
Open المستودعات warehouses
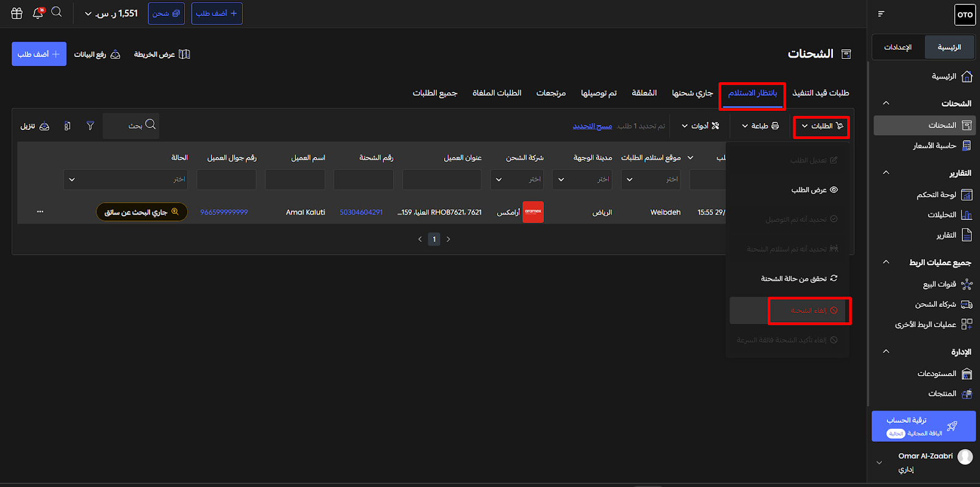coord(944,374)
